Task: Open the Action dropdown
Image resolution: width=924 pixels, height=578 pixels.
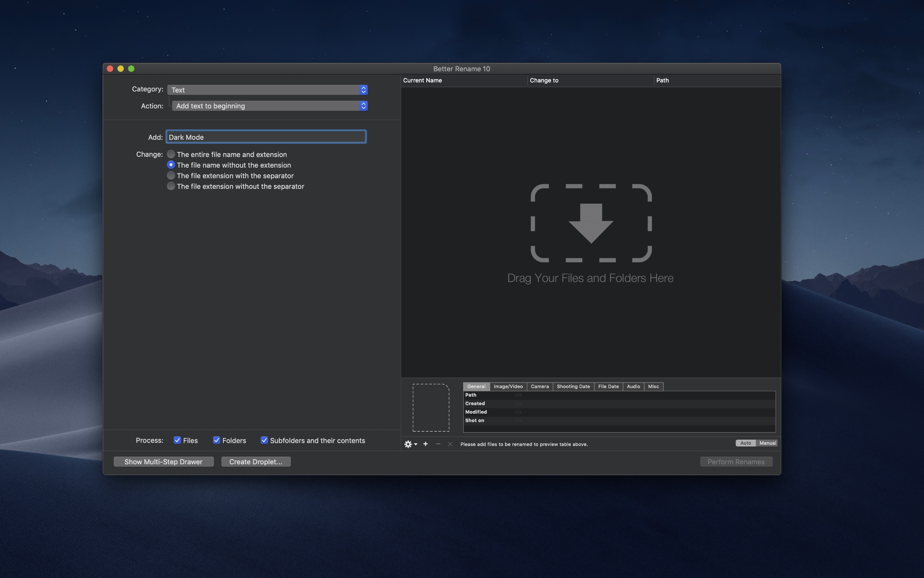Action: 270,106
